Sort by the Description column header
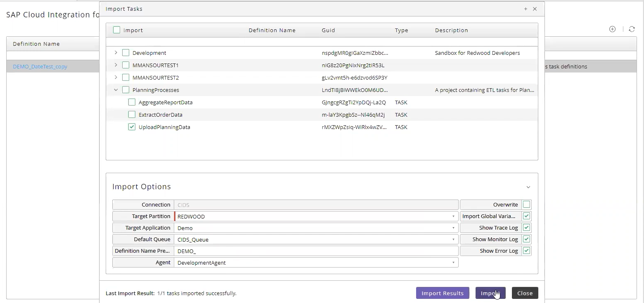644x303 pixels. point(452,30)
